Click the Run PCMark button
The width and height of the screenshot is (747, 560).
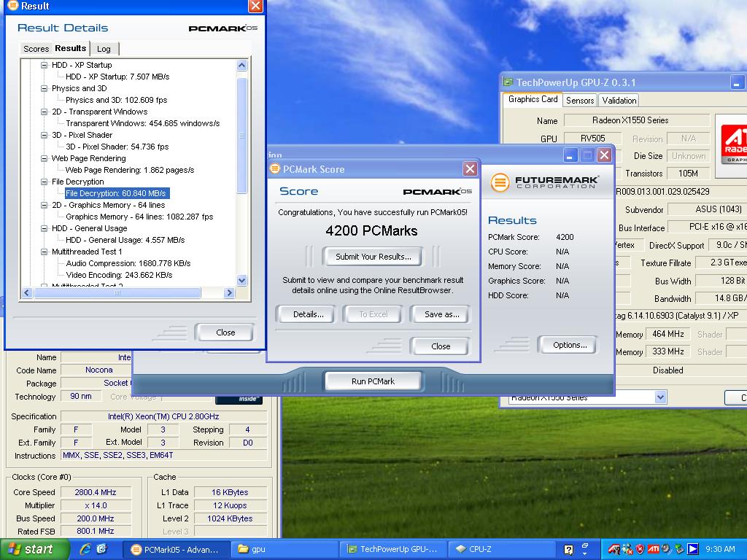point(373,381)
